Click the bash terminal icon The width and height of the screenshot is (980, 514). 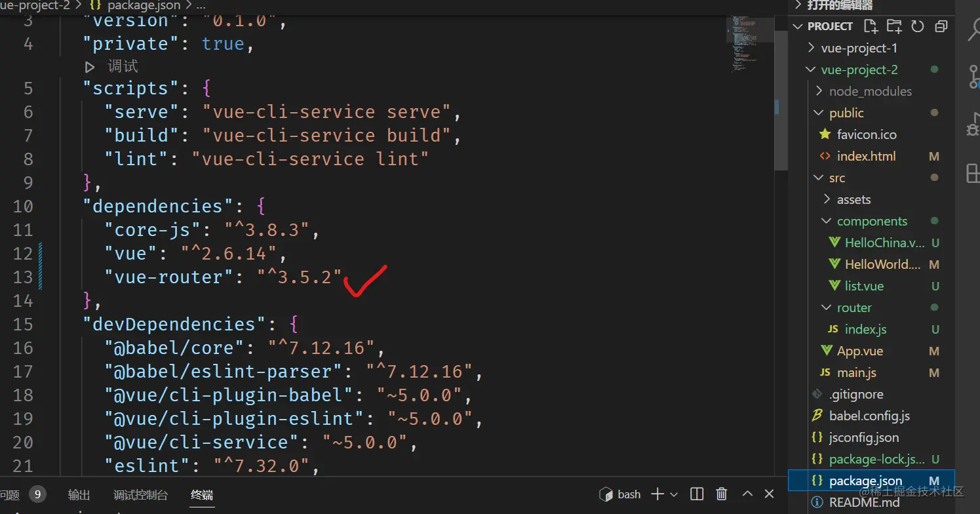tap(606, 494)
